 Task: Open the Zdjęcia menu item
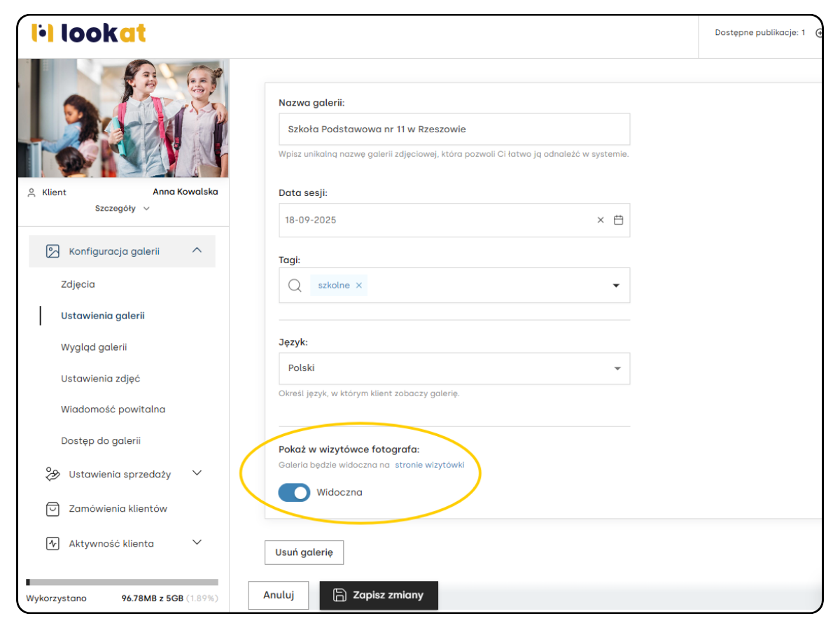point(78,285)
